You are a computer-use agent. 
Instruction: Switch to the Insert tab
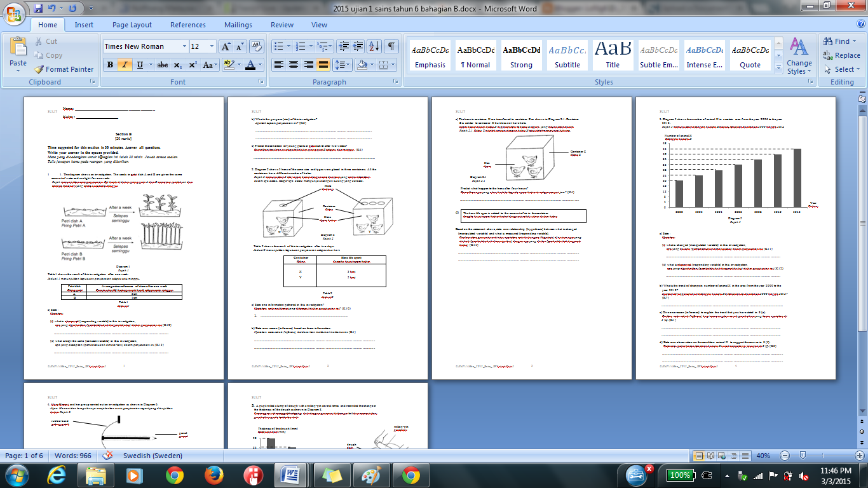84,25
